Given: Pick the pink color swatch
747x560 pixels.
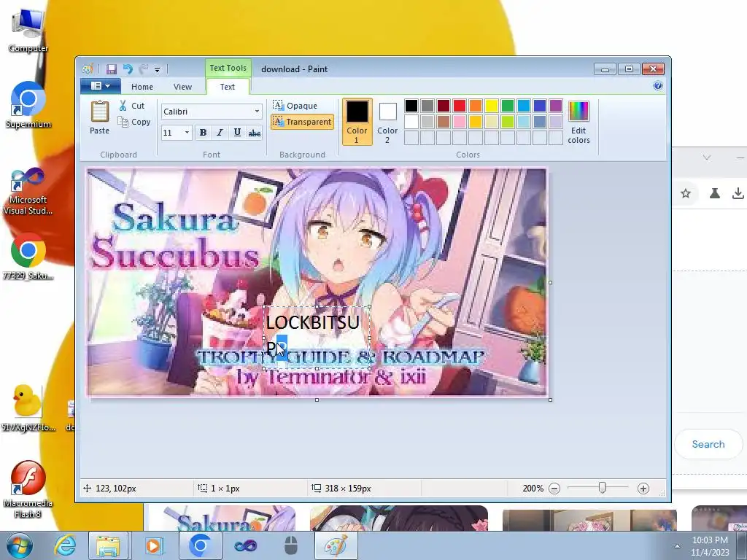Looking at the screenshot, I should [x=460, y=122].
